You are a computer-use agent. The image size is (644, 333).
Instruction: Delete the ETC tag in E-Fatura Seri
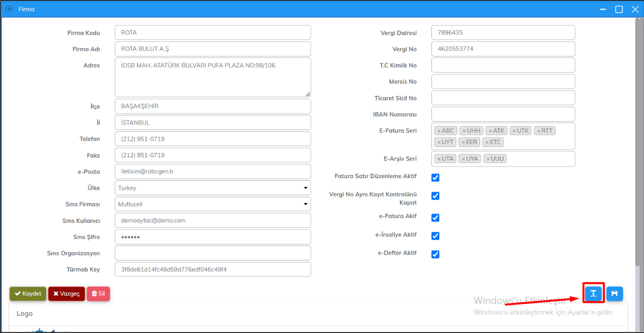click(487, 142)
